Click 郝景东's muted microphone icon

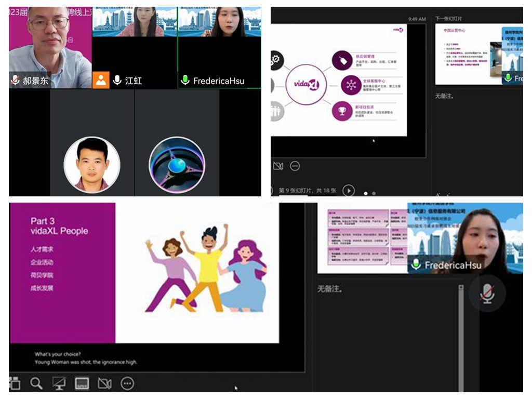pos(15,81)
